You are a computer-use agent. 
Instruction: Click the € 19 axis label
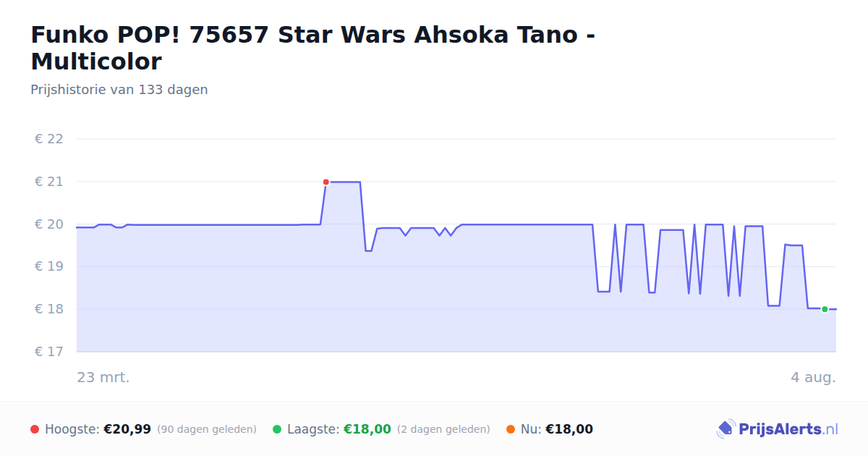click(x=49, y=266)
